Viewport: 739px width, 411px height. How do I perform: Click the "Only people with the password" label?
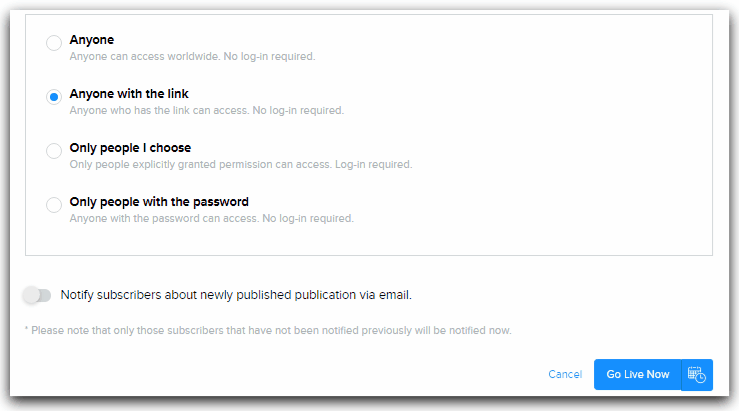pos(159,202)
